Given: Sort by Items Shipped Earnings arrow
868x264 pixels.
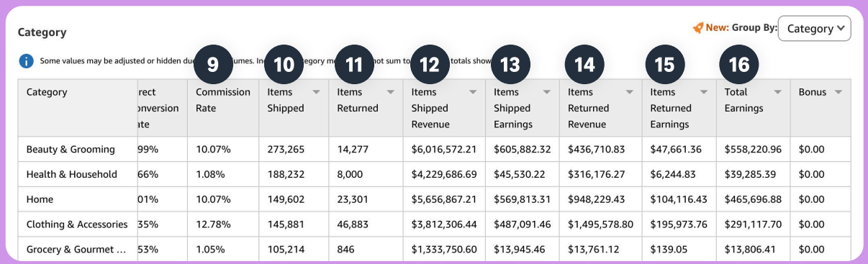Looking at the screenshot, I should pos(547,92).
